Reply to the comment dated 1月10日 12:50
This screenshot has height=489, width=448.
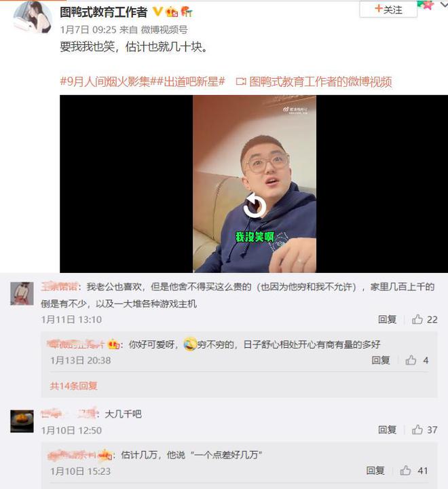[387, 430]
